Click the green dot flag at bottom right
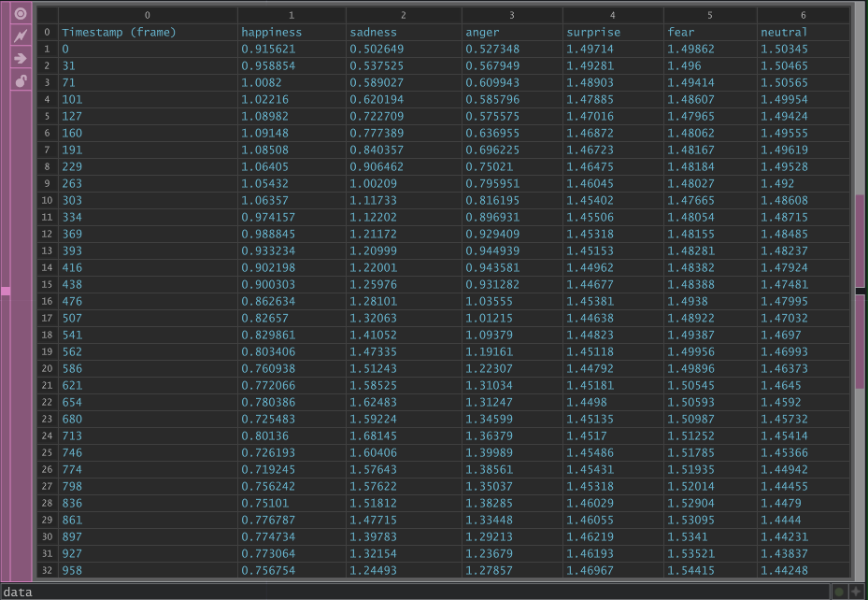This screenshot has width=868, height=600. (839, 592)
